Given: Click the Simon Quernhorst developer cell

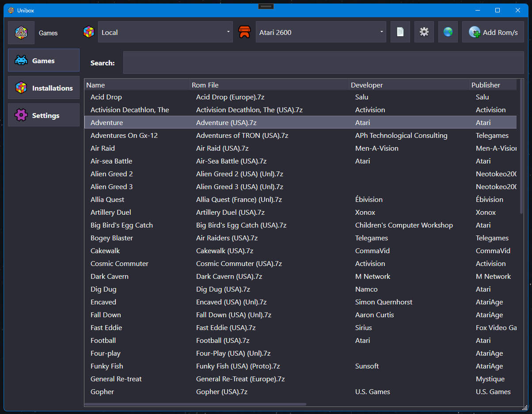Looking at the screenshot, I should [x=384, y=302].
